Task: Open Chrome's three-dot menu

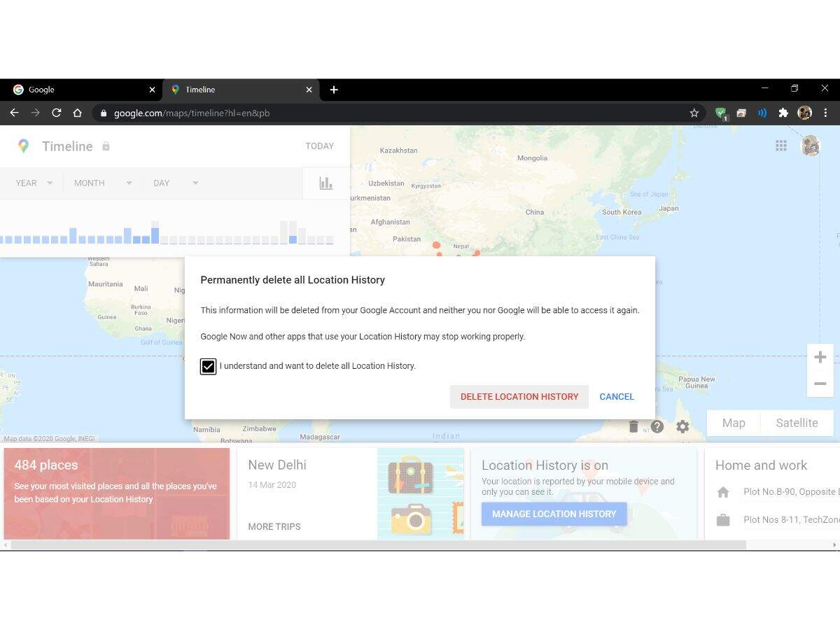Action: [826, 113]
